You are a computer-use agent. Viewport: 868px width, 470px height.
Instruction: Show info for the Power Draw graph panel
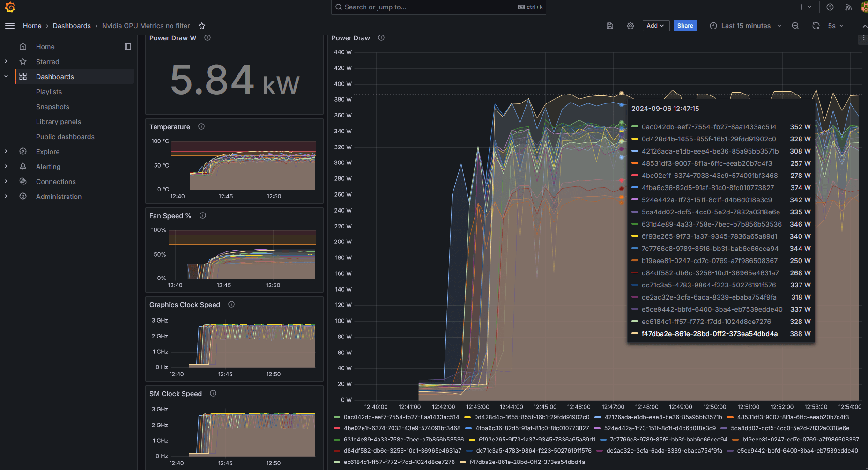(x=381, y=37)
